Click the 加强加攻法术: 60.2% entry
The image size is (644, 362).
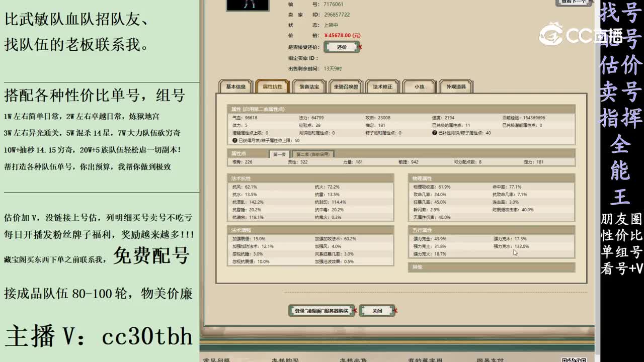[336, 239]
